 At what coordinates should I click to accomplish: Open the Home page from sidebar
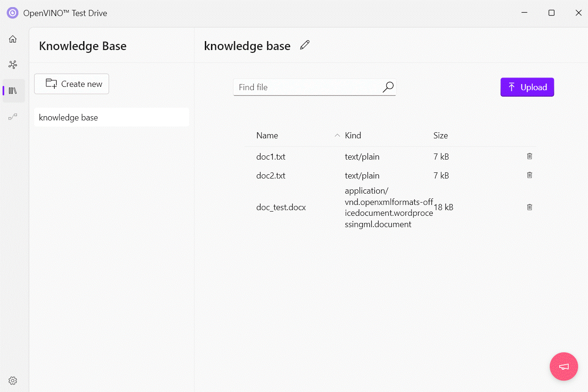coord(13,39)
